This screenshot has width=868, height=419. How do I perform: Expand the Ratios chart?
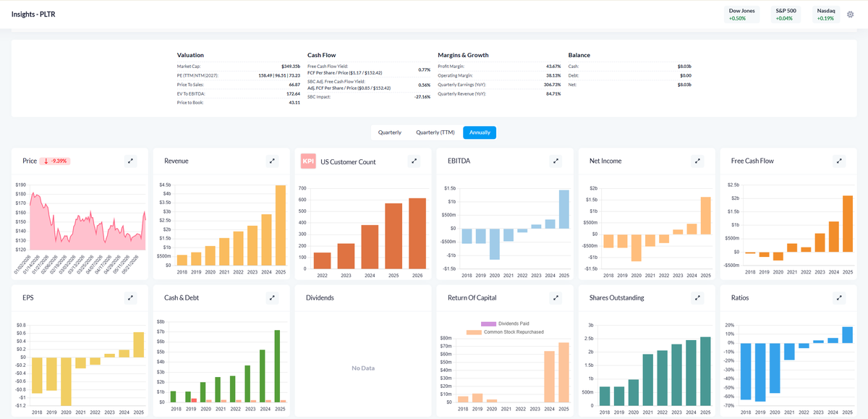[x=839, y=297]
